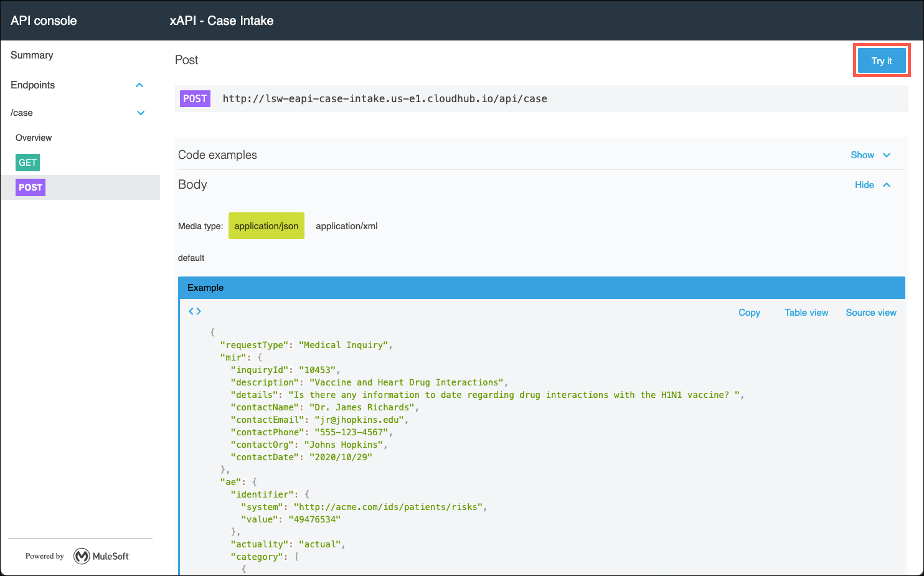Click the Endpoints label in sidebar
This screenshot has width=924, height=576.
(x=33, y=85)
